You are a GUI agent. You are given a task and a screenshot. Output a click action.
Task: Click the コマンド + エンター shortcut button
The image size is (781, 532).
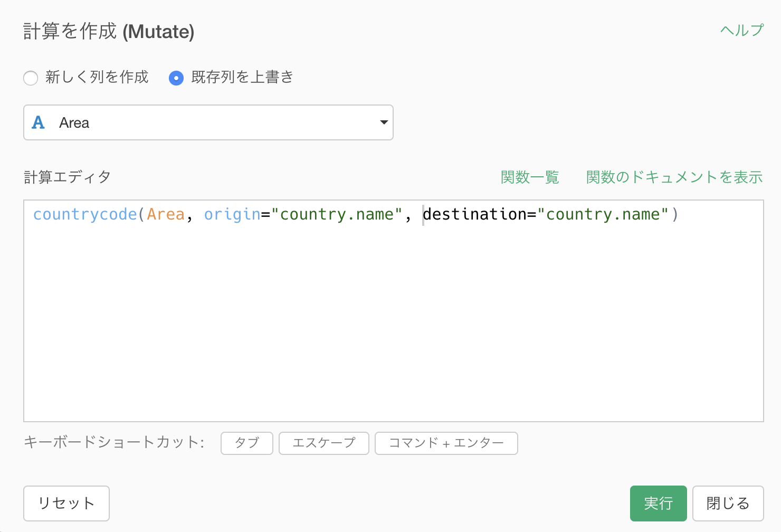(x=446, y=443)
